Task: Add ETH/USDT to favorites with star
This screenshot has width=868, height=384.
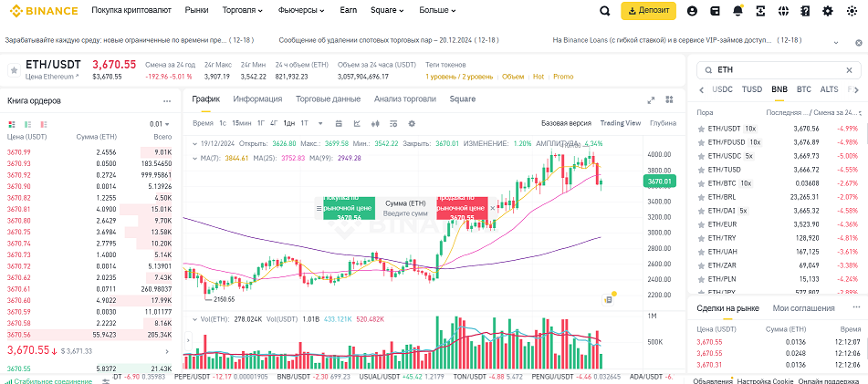Action: tap(14, 70)
